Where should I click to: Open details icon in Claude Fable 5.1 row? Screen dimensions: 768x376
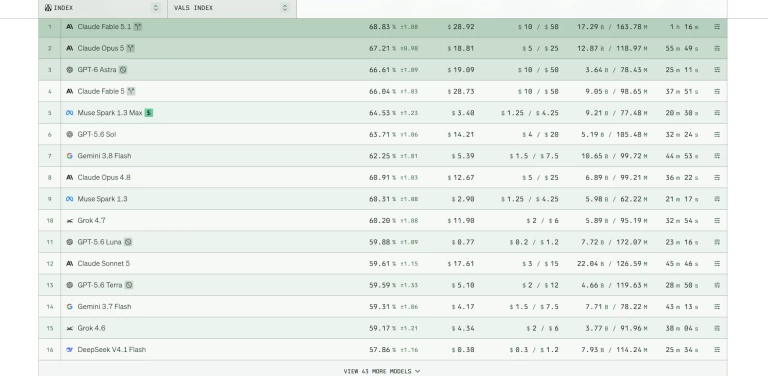pos(717,27)
